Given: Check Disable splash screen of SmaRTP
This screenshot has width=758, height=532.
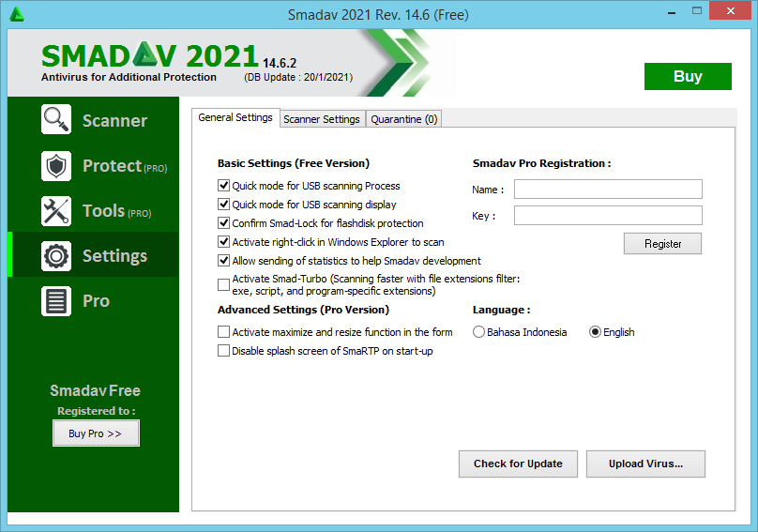Looking at the screenshot, I should (x=223, y=351).
